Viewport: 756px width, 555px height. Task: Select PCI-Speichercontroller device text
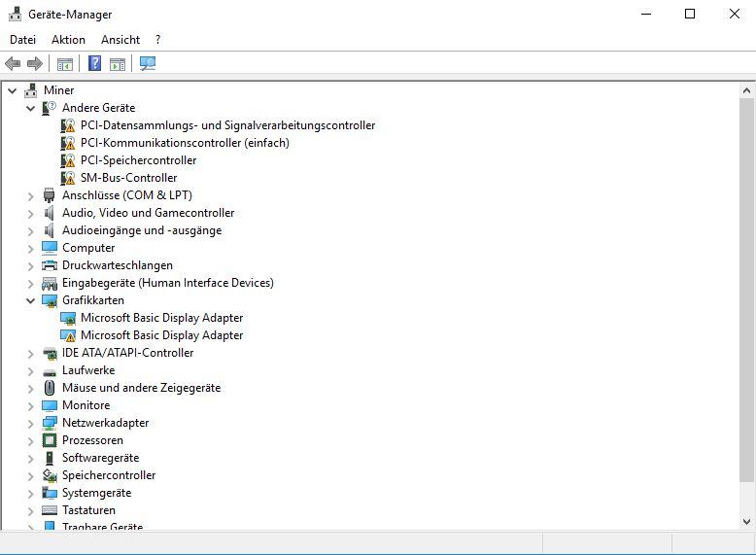point(138,160)
